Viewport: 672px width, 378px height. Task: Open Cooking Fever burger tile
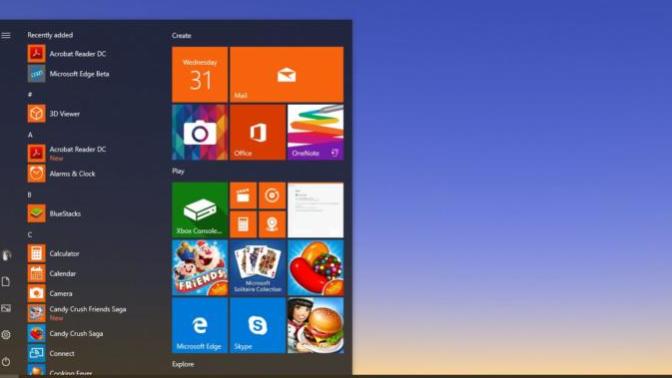coord(315,325)
